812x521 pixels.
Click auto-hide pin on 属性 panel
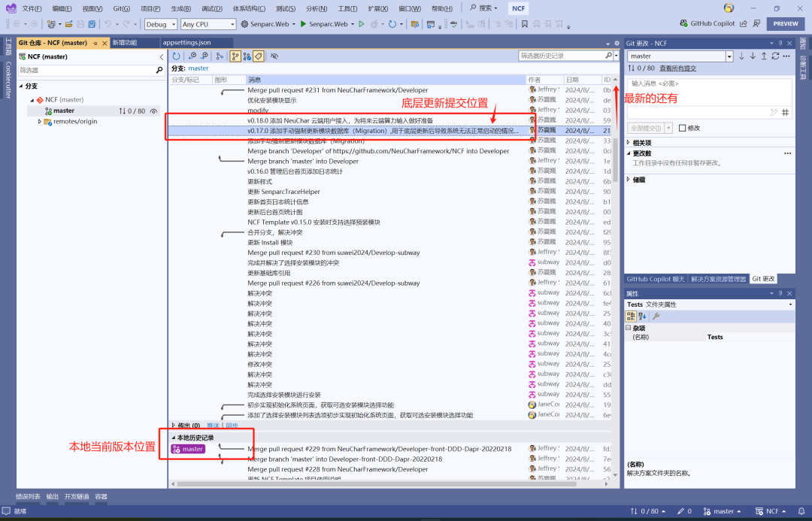point(780,294)
